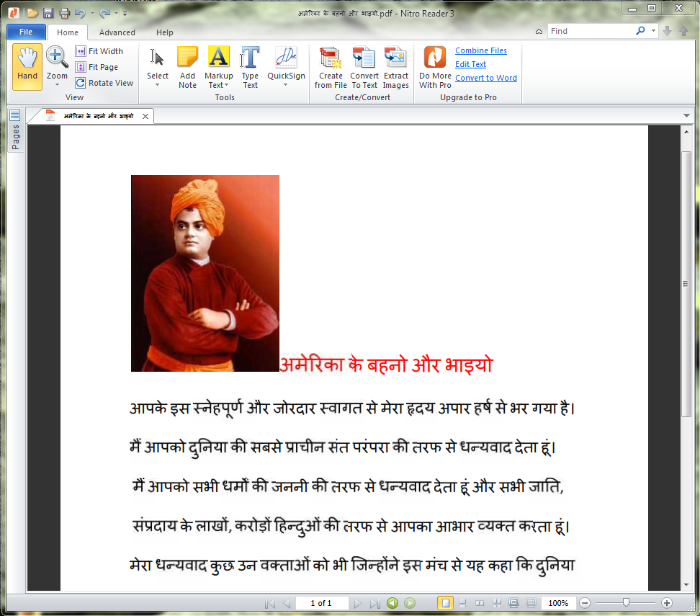The image size is (700, 616).
Task: Collapse the ribbon with the caret icon
Action: pyautogui.click(x=539, y=31)
